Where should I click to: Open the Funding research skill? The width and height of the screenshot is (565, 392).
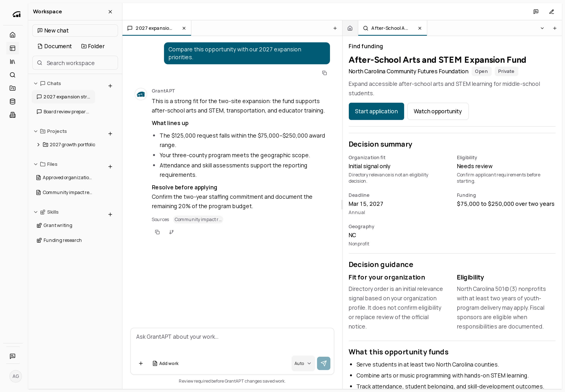(x=59, y=240)
